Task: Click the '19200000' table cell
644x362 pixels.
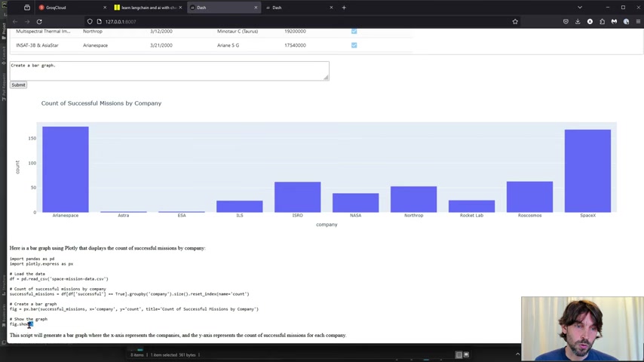Action: pyautogui.click(x=295, y=31)
